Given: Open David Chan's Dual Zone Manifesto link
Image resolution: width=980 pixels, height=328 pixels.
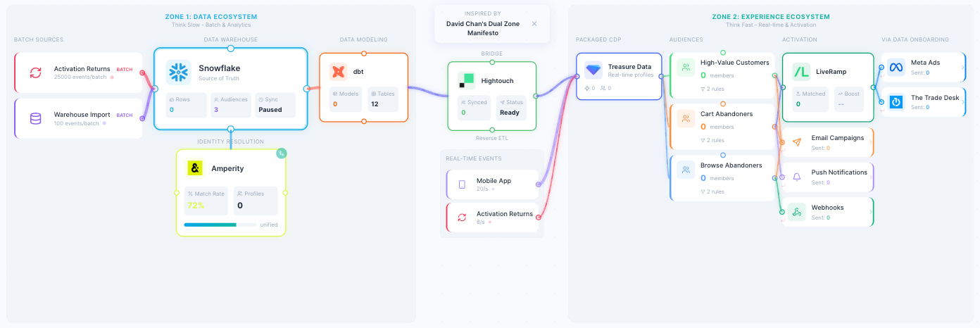Looking at the screenshot, I should 484,27.
